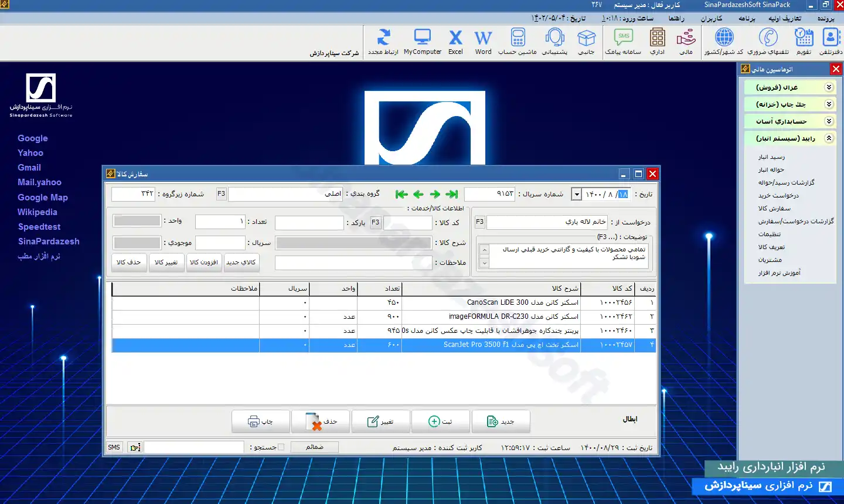Collapse the رایبد (سیستم انبار) section
The width and height of the screenshot is (844, 504).
click(790, 138)
